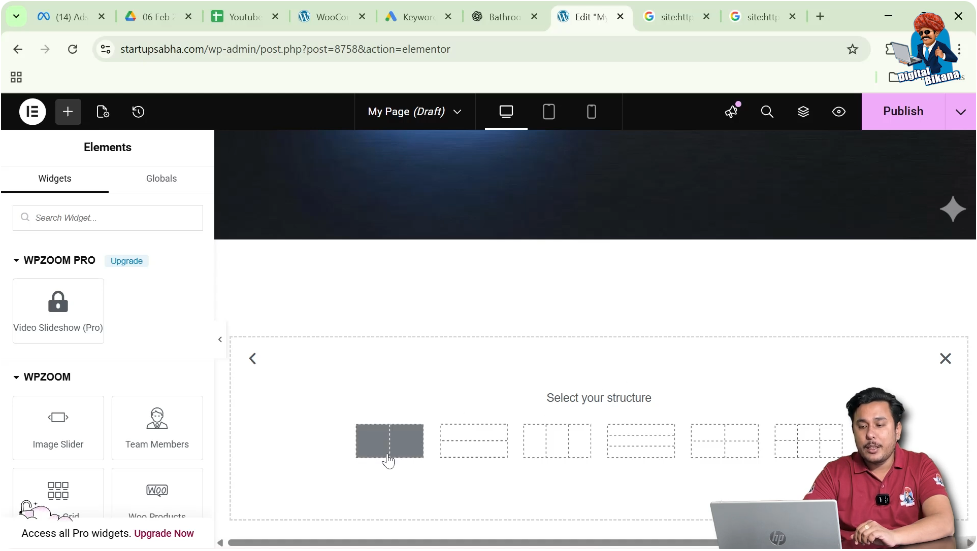Open the Structure layers icon

pyautogui.click(x=803, y=112)
